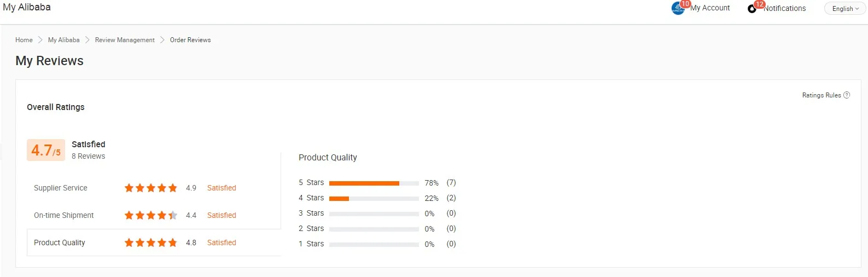
Task: Click the 4.7/5 overall score badge
Action: pyautogui.click(x=46, y=150)
